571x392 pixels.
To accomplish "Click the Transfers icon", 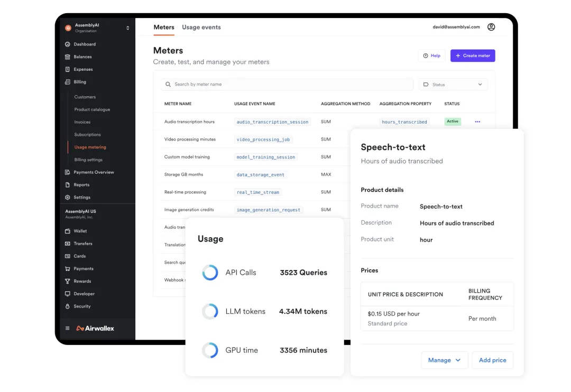I will point(67,244).
